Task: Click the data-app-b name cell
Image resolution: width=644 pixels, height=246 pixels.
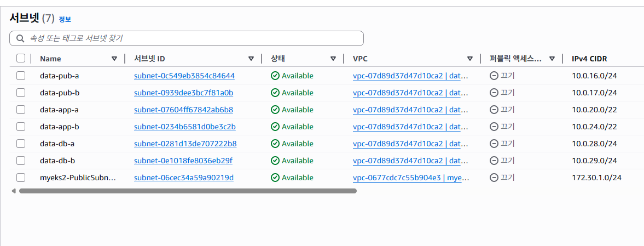Action: (x=60, y=127)
